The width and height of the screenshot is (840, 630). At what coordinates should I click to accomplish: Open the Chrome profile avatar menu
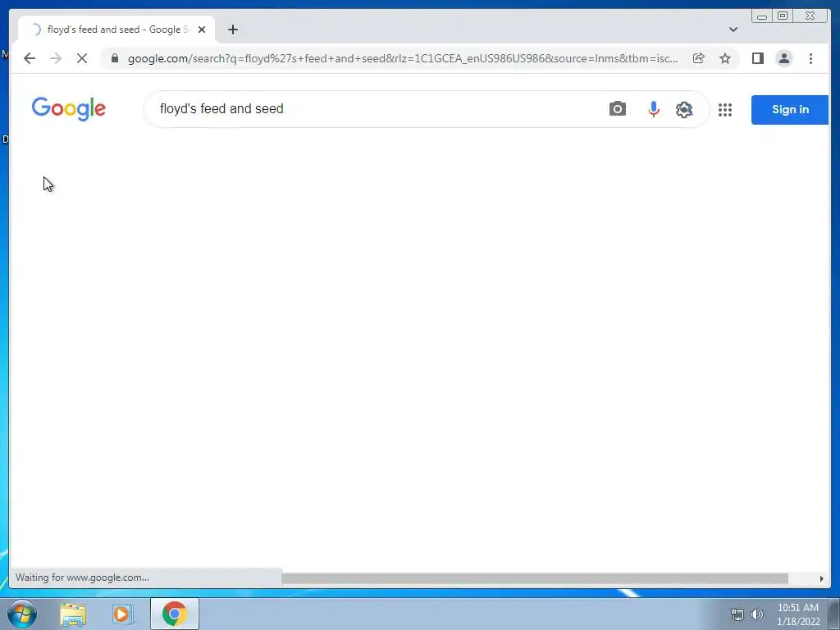tap(783, 58)
